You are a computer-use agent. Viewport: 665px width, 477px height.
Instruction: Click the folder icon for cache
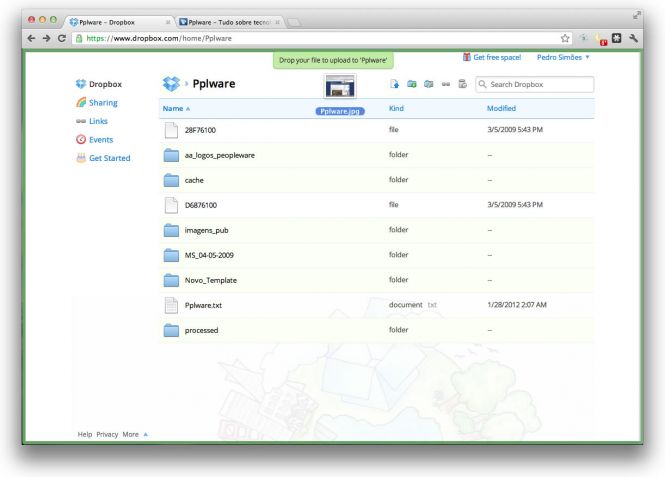tap(171, 180)
